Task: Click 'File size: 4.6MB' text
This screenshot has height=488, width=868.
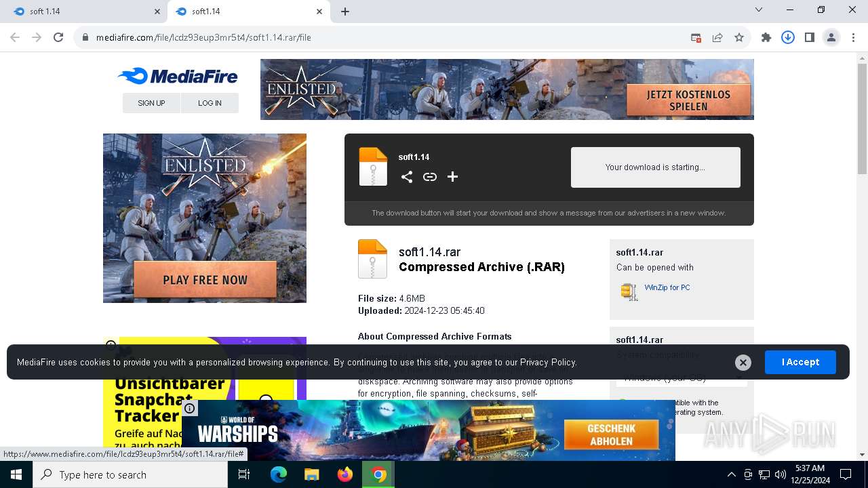Action: pos(391,299)
